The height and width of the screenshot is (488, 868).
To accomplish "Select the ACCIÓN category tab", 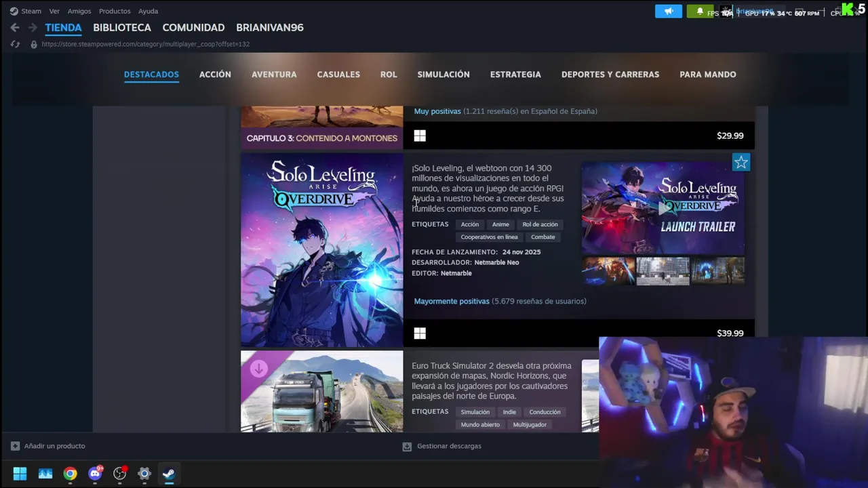I will pos(215,75).
